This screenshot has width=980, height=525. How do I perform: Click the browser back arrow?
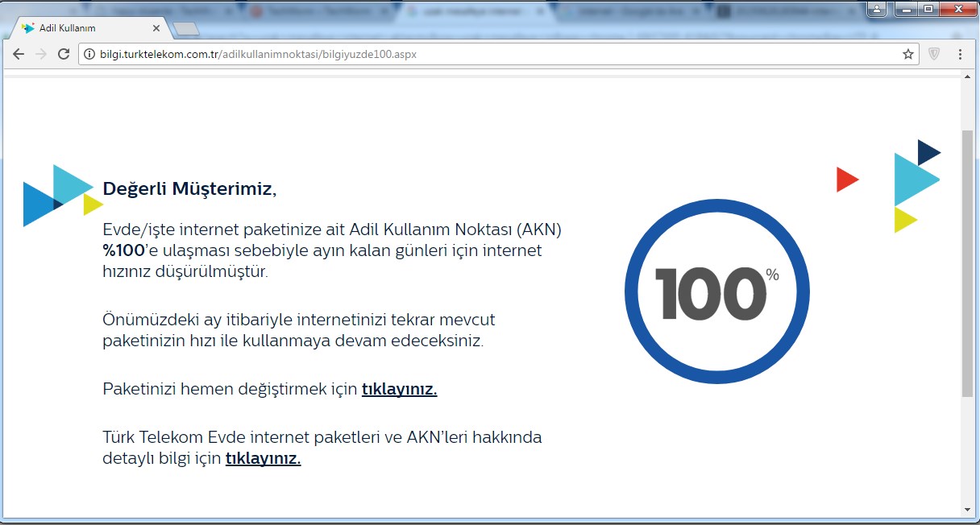click(x=19, y=54)
